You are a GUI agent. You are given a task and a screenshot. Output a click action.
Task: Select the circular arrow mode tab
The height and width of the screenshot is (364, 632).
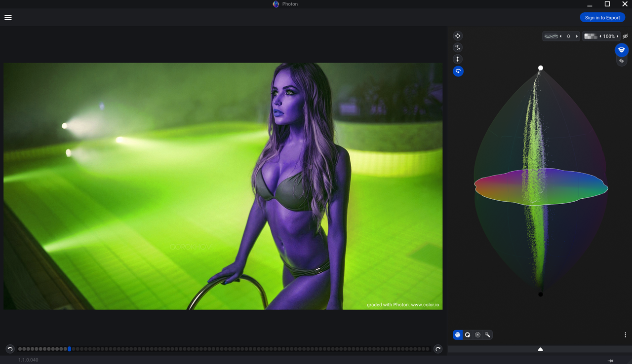pos(468,335)
